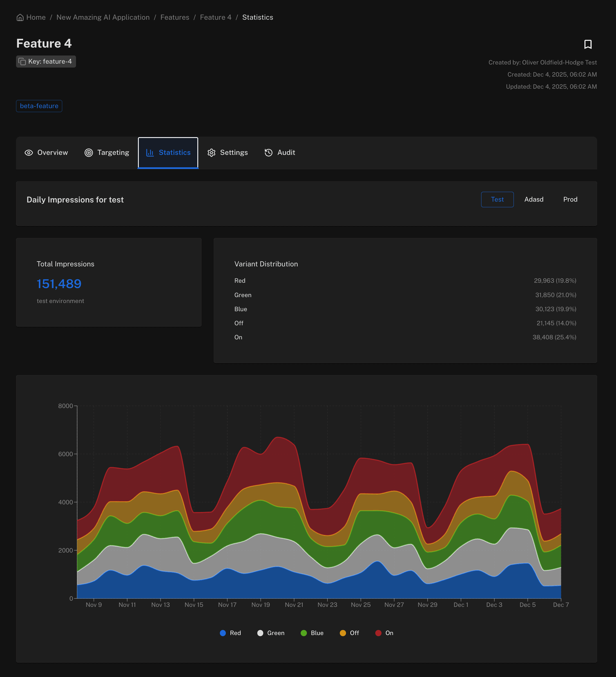Click the Statistics bar chart icon
The width and height of the screenshot is (616, 677).
pyautogui.click(x=150, y=152)
